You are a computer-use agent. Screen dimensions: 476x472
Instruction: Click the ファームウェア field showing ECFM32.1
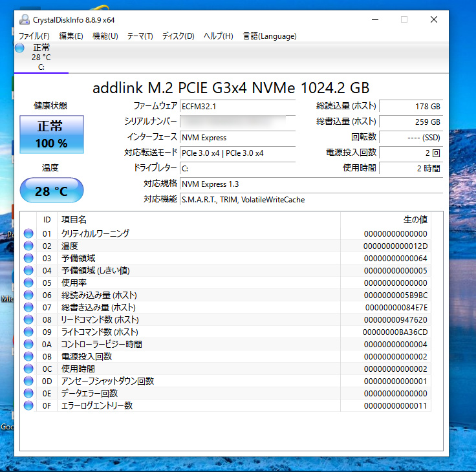(237, 106)
